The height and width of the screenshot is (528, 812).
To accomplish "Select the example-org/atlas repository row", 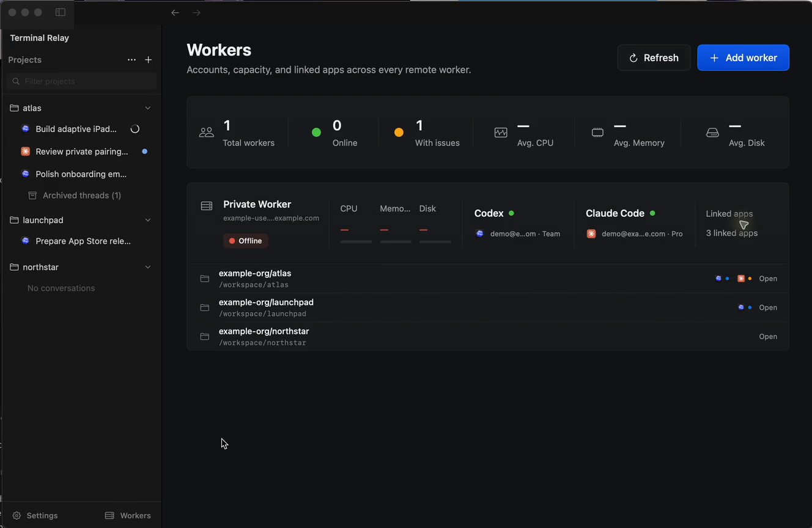I will coord(488,279).
